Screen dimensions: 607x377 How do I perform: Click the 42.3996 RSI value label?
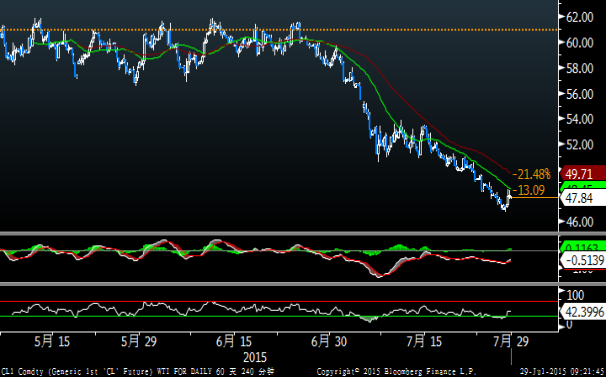point(583,312)
